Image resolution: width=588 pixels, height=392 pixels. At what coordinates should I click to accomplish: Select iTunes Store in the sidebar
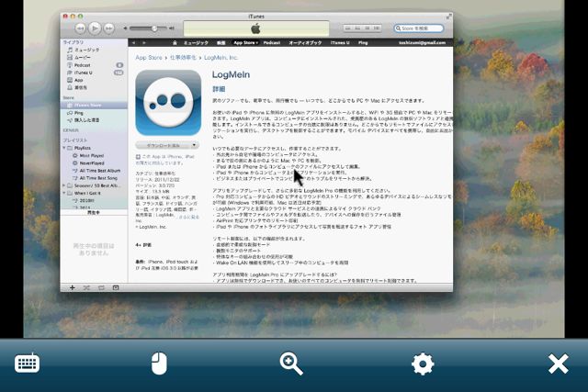(x=94, y=105)
